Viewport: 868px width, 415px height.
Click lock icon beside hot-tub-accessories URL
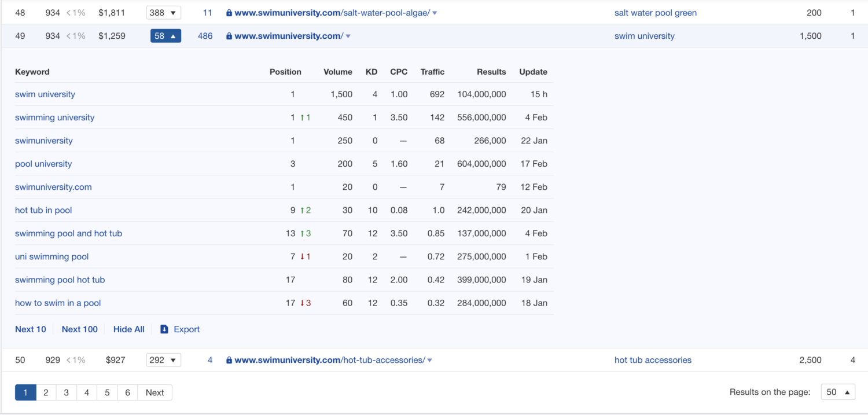[x=229, y=360]
